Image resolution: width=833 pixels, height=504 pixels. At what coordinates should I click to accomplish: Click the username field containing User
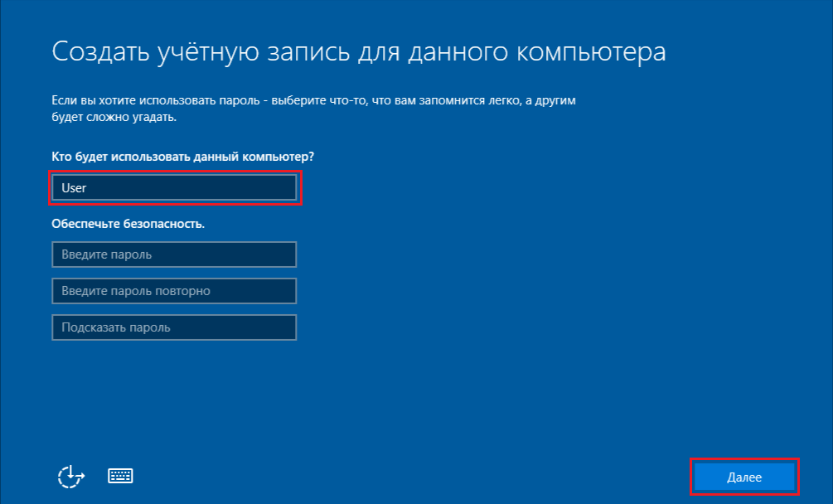[174, 188]
